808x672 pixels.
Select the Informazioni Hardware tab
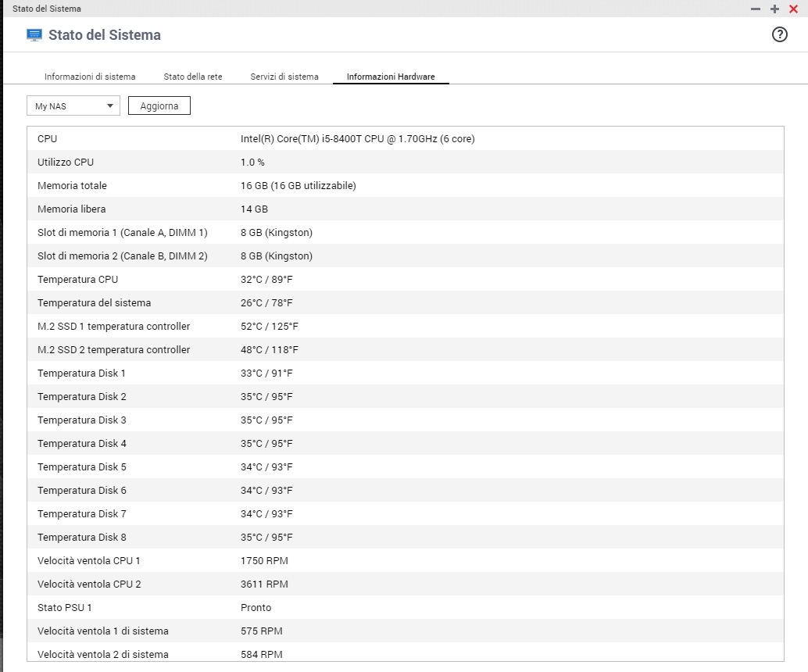click(391, 77)
